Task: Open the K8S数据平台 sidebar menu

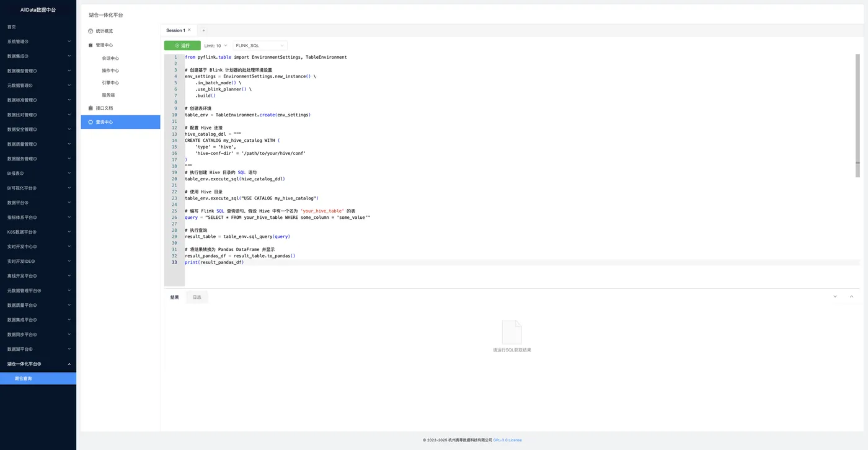Action: coord(38,232)
